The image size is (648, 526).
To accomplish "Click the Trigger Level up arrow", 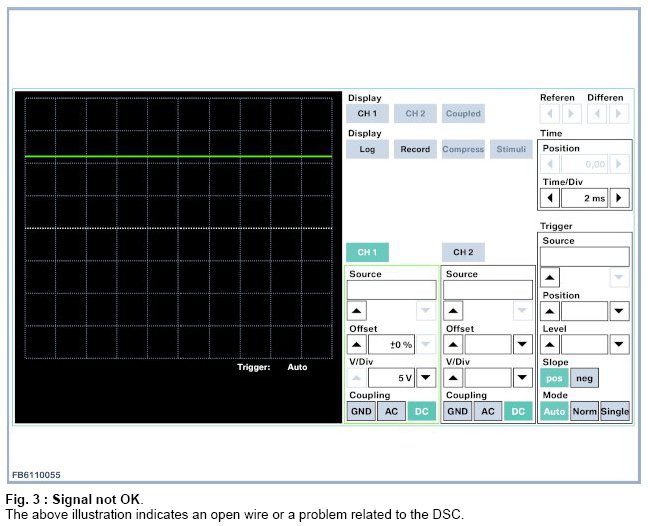I will (x=550, y=344).
